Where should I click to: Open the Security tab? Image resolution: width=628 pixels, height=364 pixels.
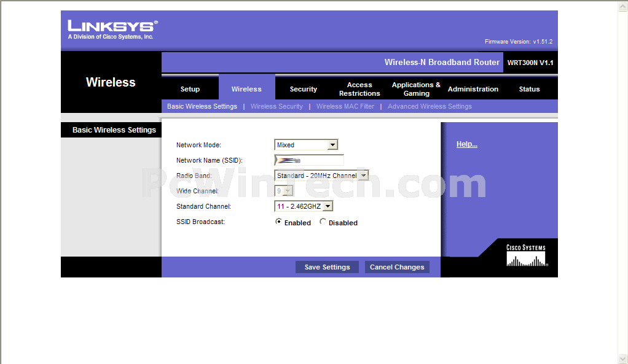(303, 89)
